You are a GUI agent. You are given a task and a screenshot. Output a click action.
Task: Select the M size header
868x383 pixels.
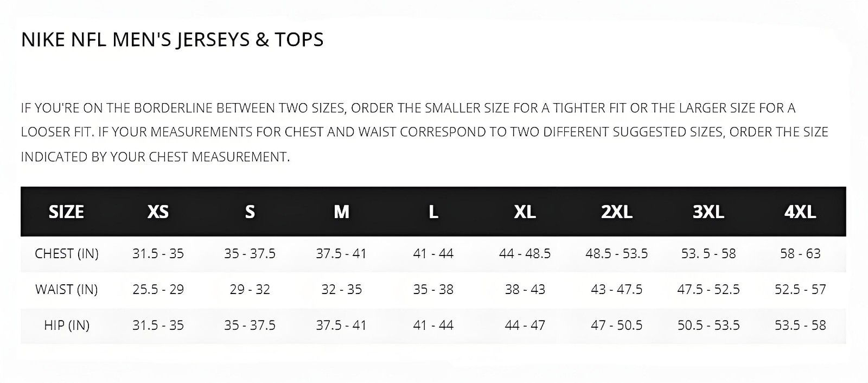[341, 212]
